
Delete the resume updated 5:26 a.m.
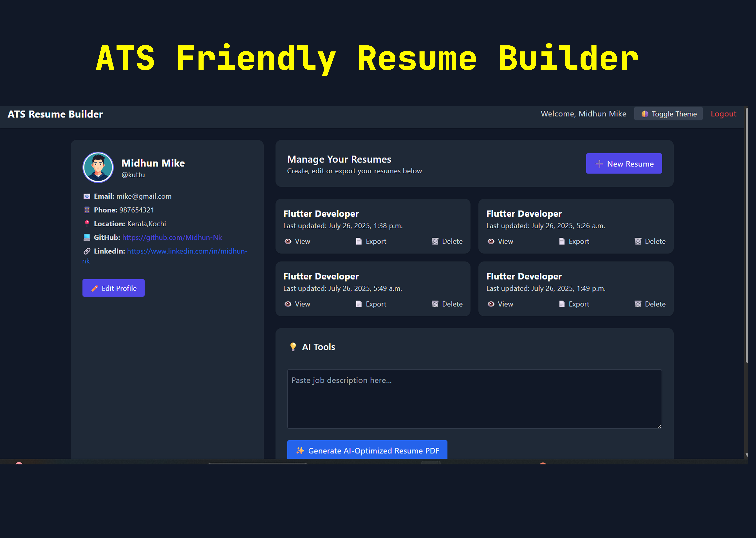coord(650,242)
